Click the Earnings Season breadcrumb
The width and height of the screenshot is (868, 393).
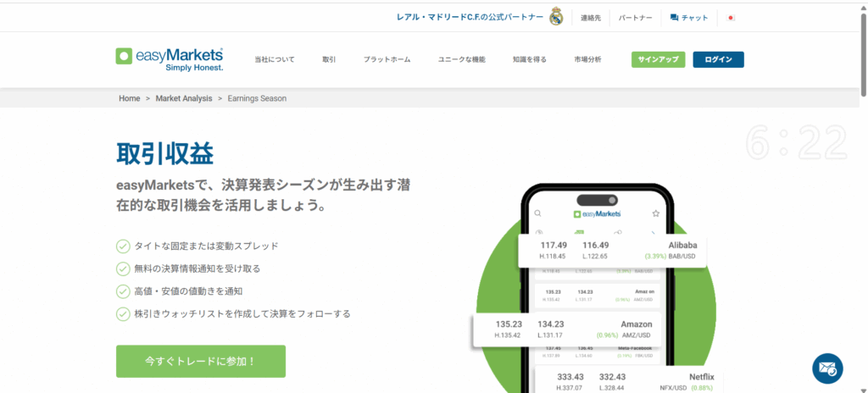(257, 98)
